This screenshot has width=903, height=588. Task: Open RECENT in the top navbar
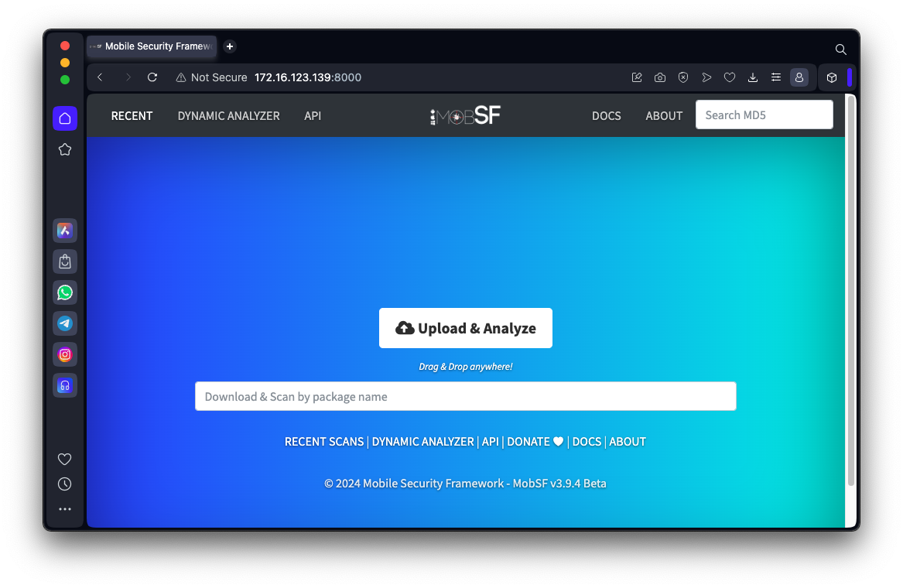coord(132,116)
